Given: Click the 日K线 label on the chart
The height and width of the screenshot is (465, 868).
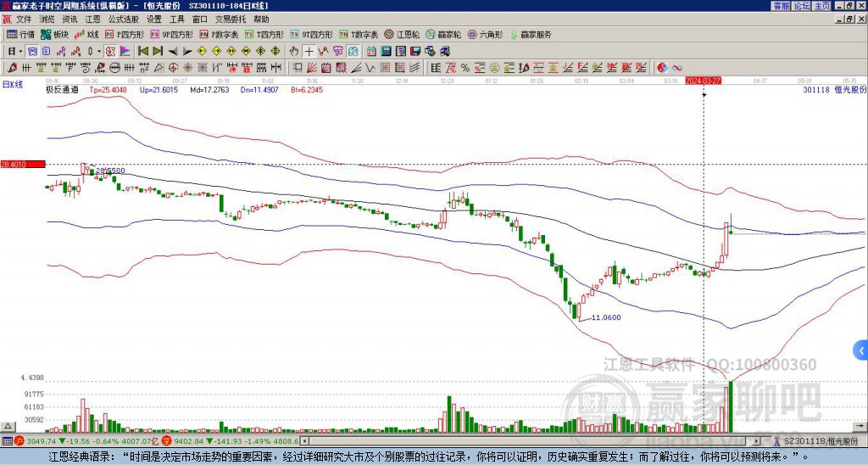Looking at the screenshot, I should click(x=12, y=84).
